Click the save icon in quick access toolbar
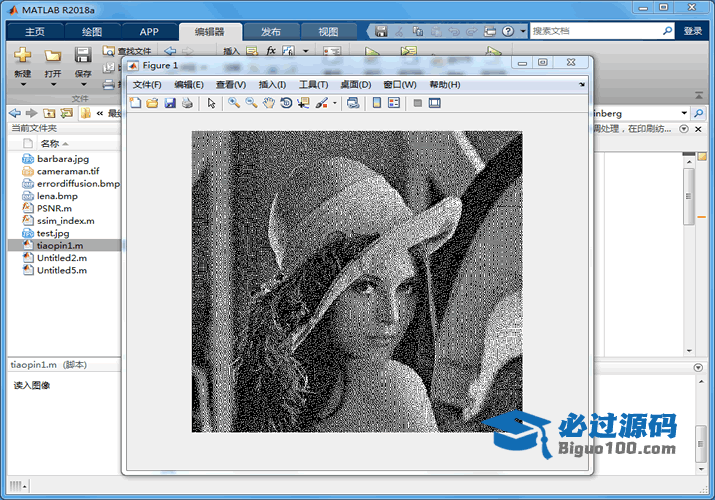Screen dimensions: 715x500 [x=381, y=31]
